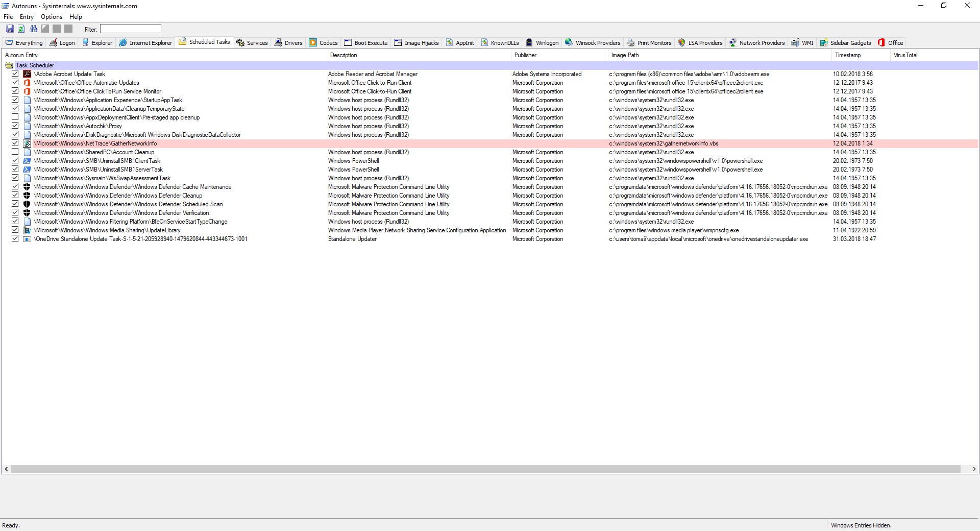Switch to the Internet Explorer tab
The height and width of the screenshot is (531, 980).
click(x=145, y=43)
